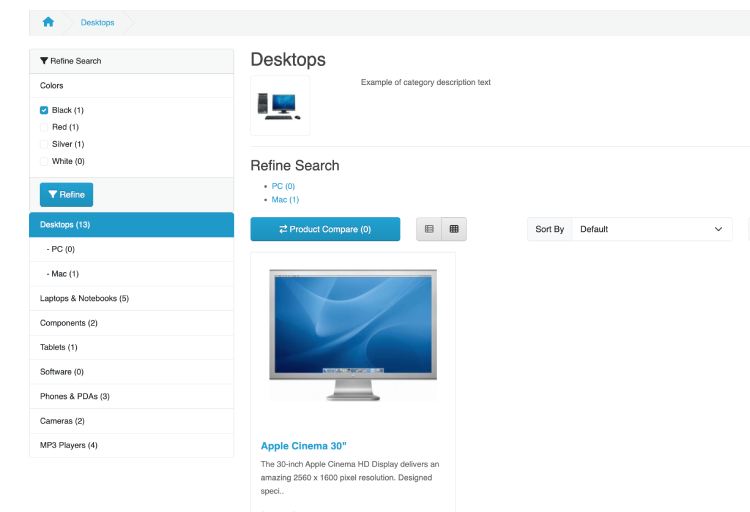750x512 pixels.
Task: Switch to list view layout
Action: coord(429,229)
